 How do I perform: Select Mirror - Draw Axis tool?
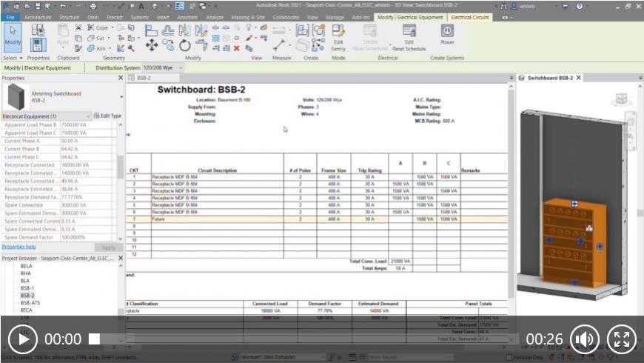click(201, 30)
